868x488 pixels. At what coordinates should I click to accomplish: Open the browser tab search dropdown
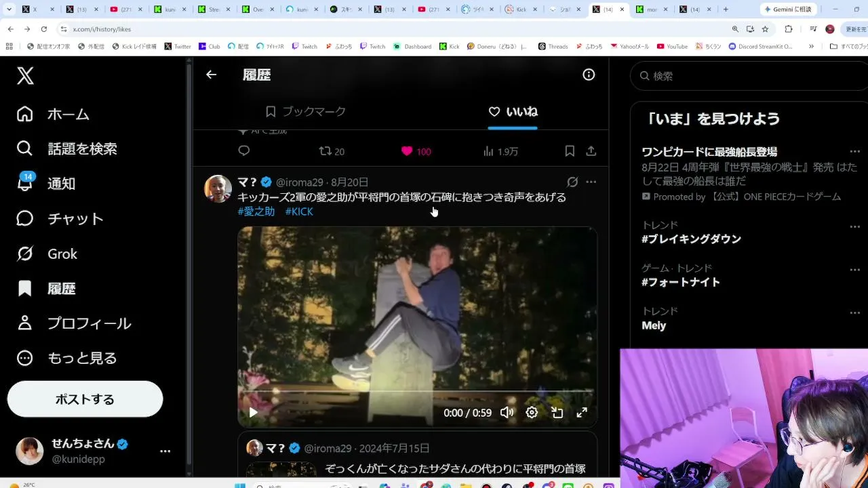point(9,9)
